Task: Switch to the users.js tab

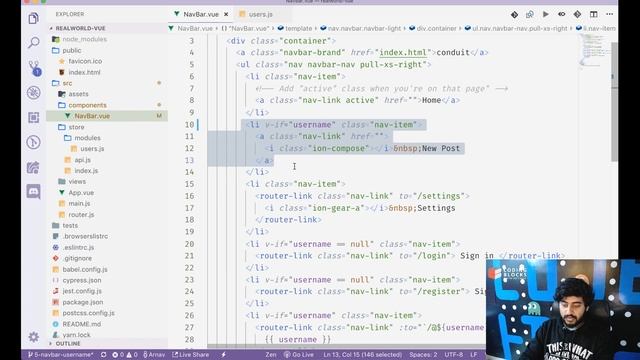Action: point(260,14)
